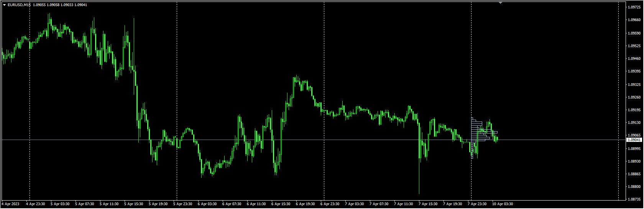This screenshot has width=644, height=209.
Task: Click the 7 Apr 15:30 time label
Action: pos(428,204)
